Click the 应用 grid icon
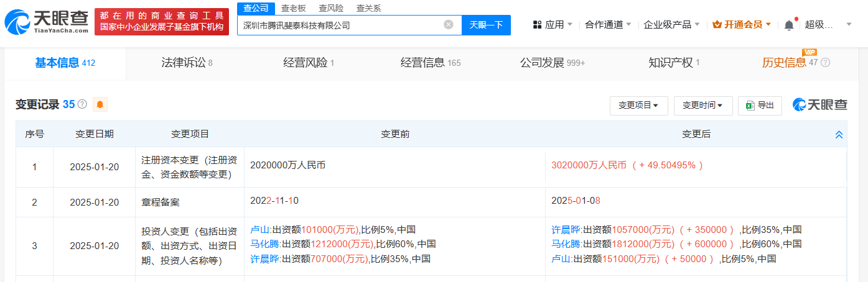868x282 pixels. click(537, 24)
